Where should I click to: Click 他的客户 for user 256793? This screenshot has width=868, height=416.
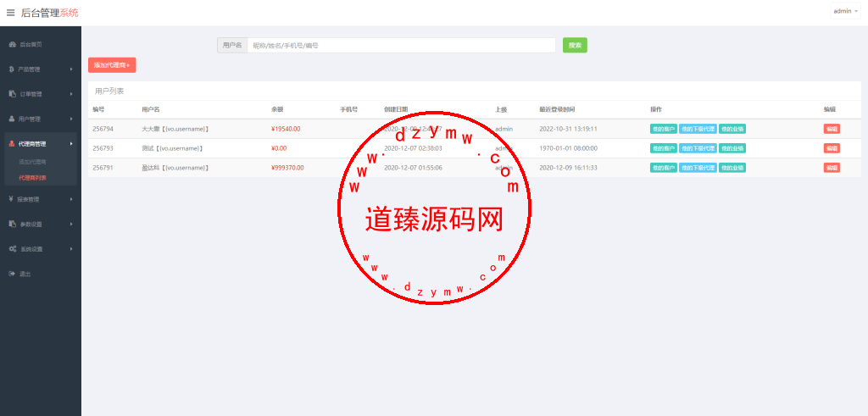pyautogui.click(x=663, y=148)
